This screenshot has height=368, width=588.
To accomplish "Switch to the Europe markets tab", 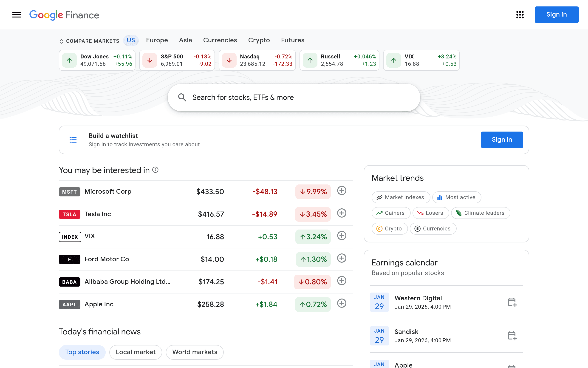I will 157,40.
